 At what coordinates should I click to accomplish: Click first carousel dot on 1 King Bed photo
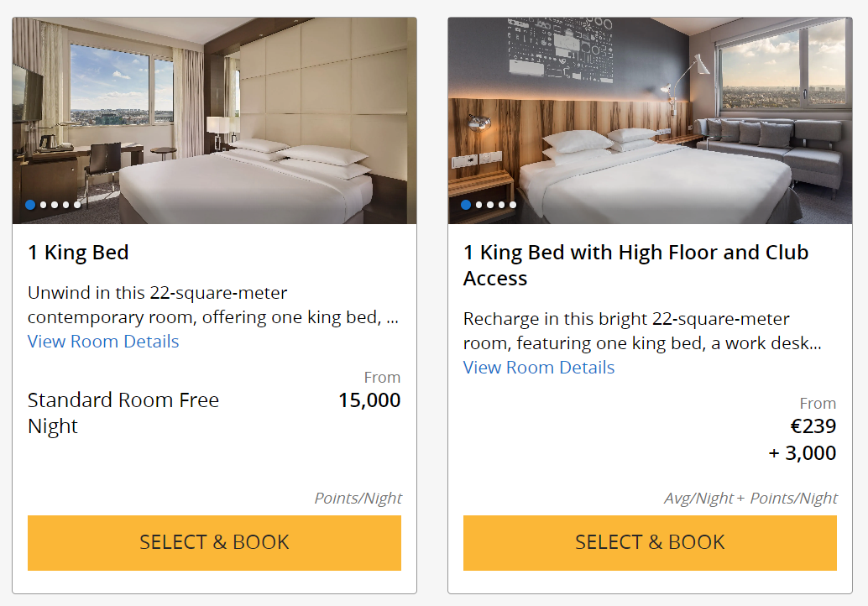[30, 204]
